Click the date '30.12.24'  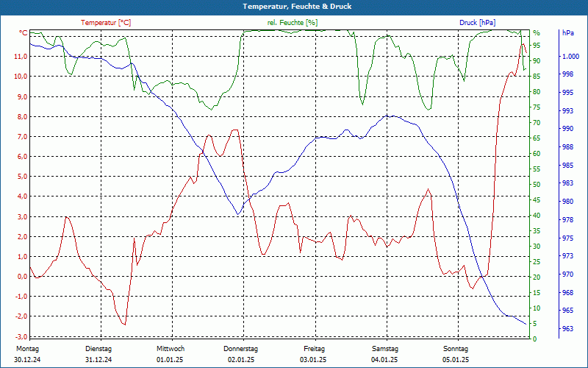tap(27, 360)
